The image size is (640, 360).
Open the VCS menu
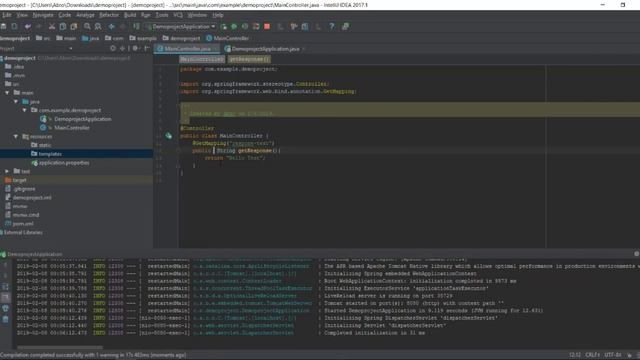point(178,15)
